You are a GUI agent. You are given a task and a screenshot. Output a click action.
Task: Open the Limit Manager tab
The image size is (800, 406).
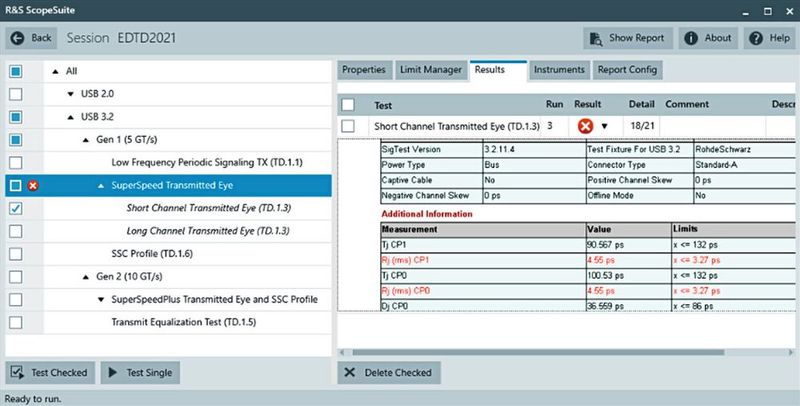431,70
